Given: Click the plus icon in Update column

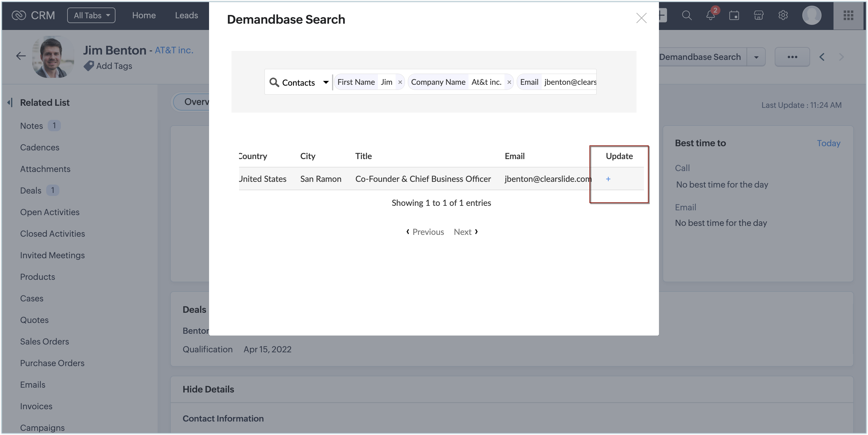Looking at the screenshot, I should 608,179.
